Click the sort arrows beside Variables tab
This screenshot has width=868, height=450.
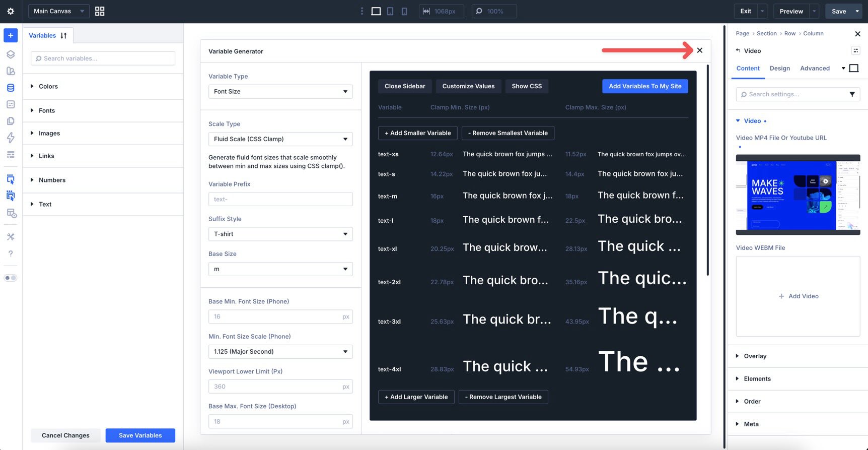click(x=63, y=35)
